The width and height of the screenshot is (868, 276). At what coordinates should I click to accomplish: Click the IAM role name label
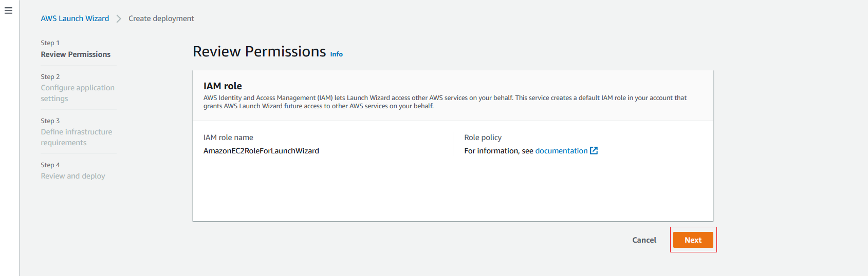coord(228,137)
